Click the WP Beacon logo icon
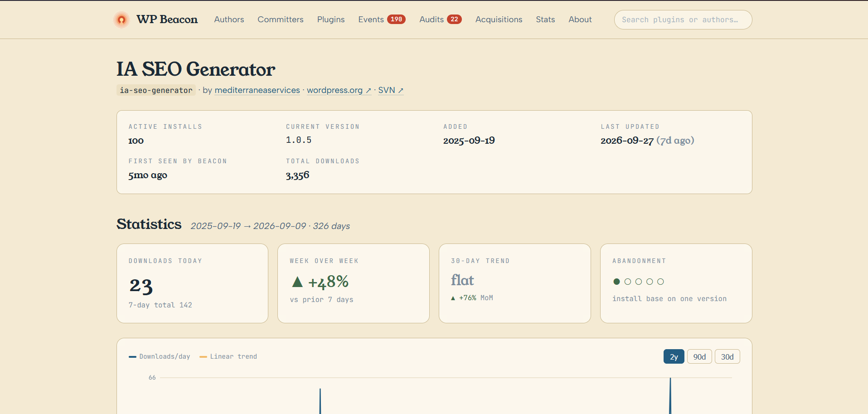Screen dimensions: 868x414 coord(121,19)
